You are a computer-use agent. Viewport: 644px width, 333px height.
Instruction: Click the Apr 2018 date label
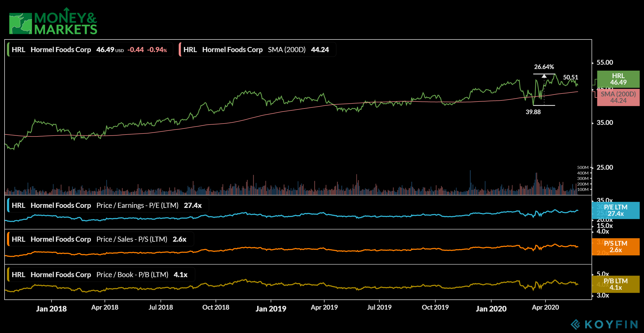(105, 307)
